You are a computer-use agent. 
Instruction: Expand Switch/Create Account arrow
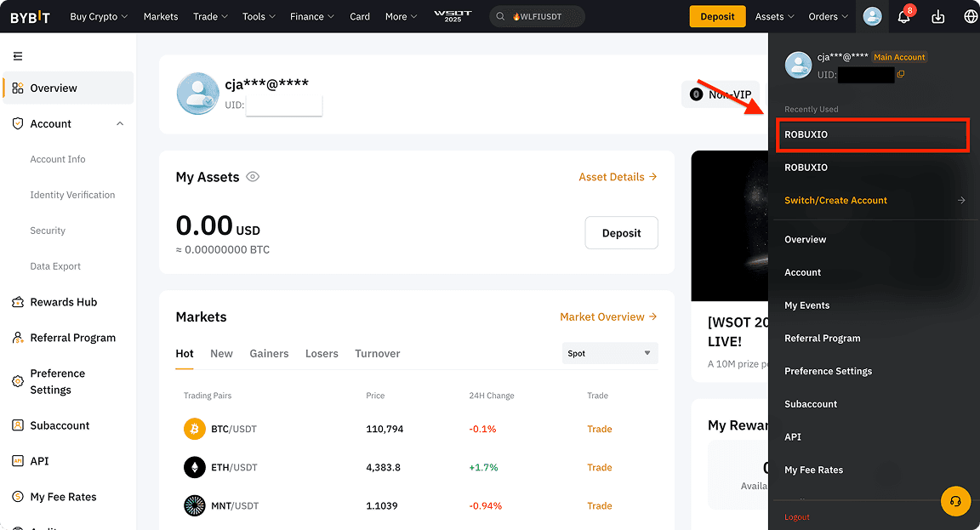[x=961, y=200]
